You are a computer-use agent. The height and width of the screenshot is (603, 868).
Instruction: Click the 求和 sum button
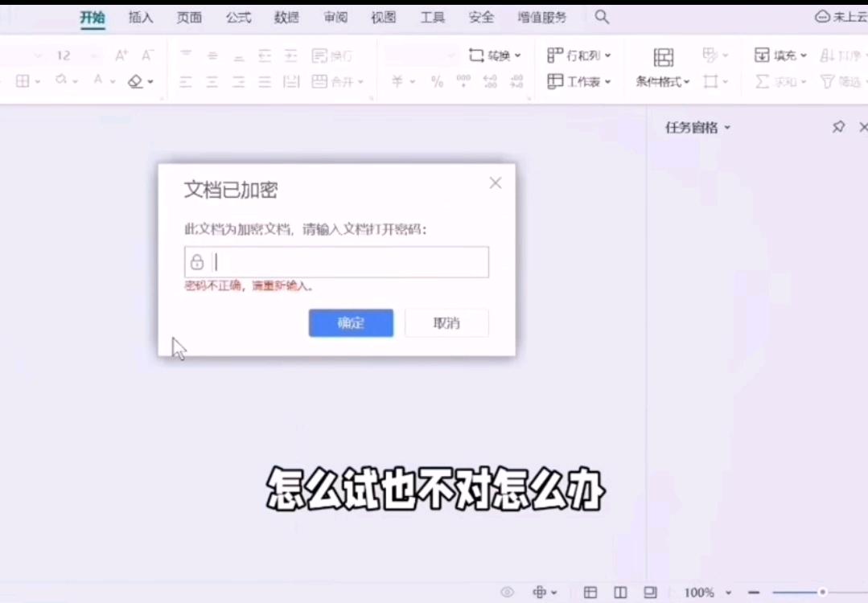pos(780,82)
